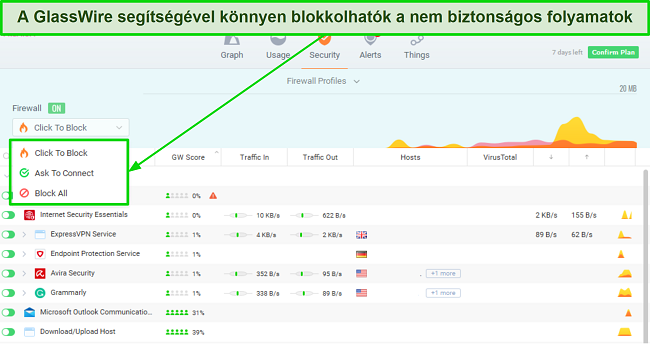Click the flame icon beside Click To Block option

24,153
